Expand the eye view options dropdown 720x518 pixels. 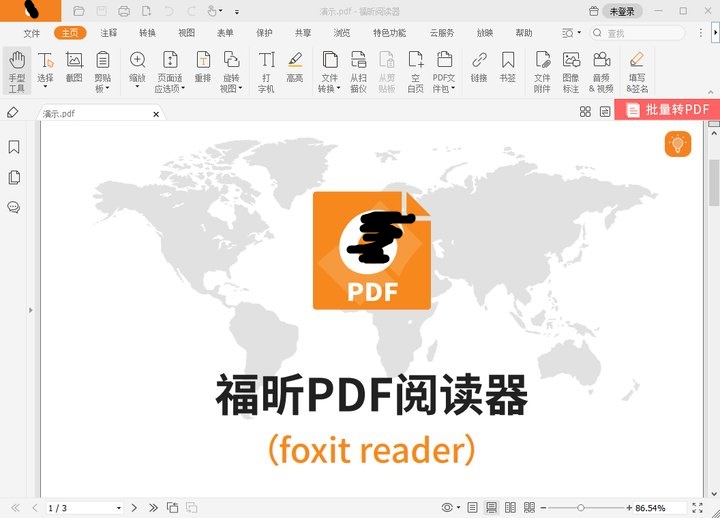click(x=458, y=507)
